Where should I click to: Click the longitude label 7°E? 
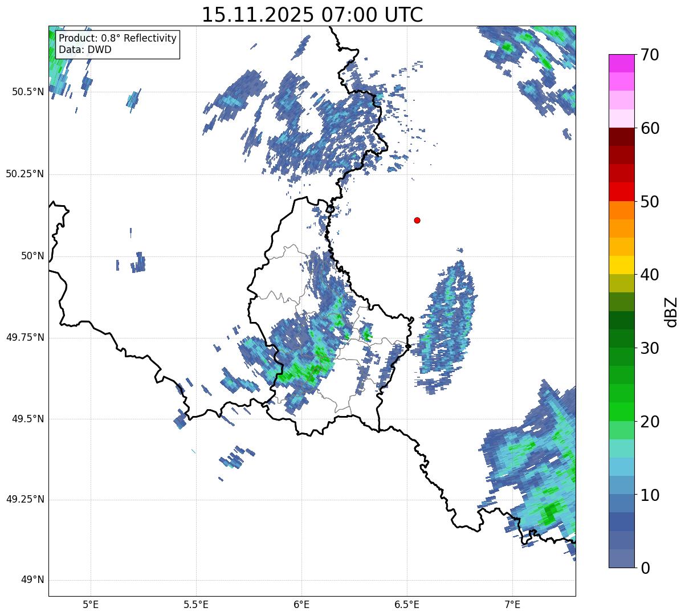tap(512, 604)
